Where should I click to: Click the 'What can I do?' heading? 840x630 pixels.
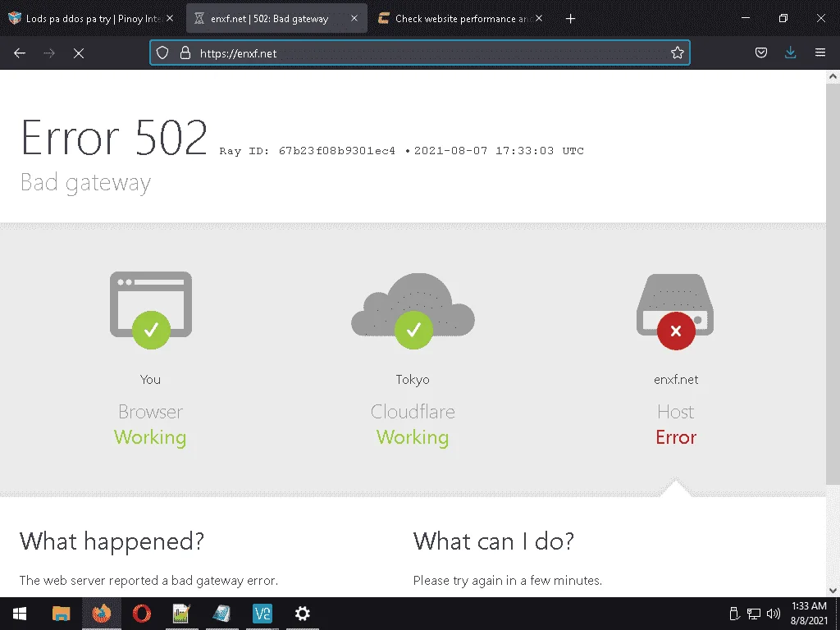click(x=493, y=541)
